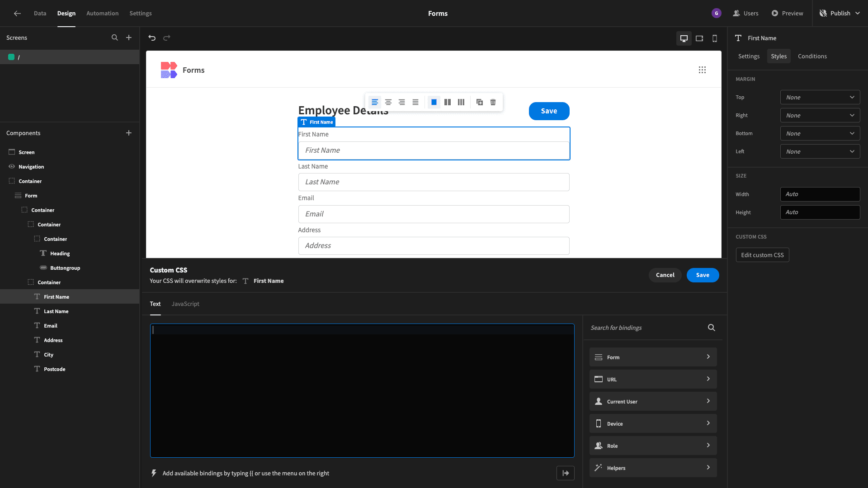
Task: Delete the First Name component
Action: (x=493, y=102)
